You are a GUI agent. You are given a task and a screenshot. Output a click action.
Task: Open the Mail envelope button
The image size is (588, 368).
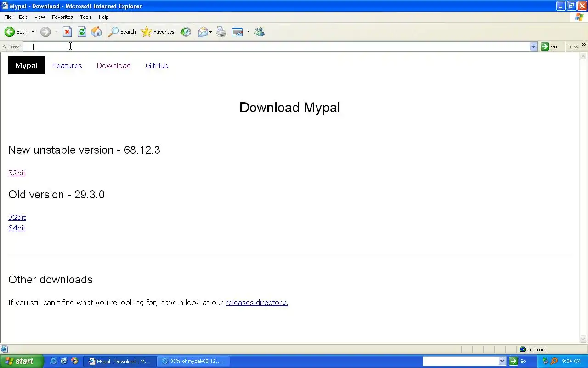(x=203, y=32)
